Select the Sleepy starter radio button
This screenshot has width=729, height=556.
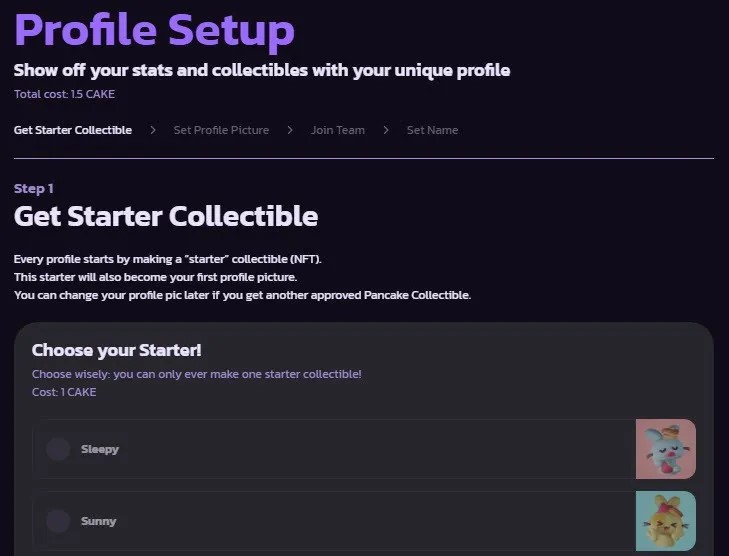click(x=58, y=449)
